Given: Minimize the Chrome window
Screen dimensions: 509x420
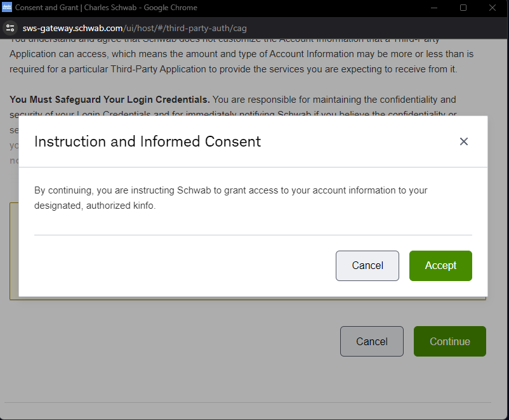Looking at the screenshot, I should 434,8.
